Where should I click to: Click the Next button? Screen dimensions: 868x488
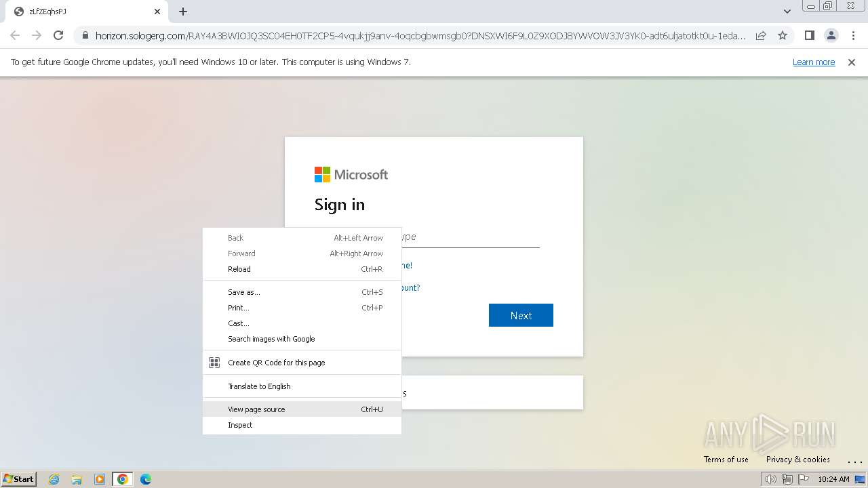(x=521, y=315)
